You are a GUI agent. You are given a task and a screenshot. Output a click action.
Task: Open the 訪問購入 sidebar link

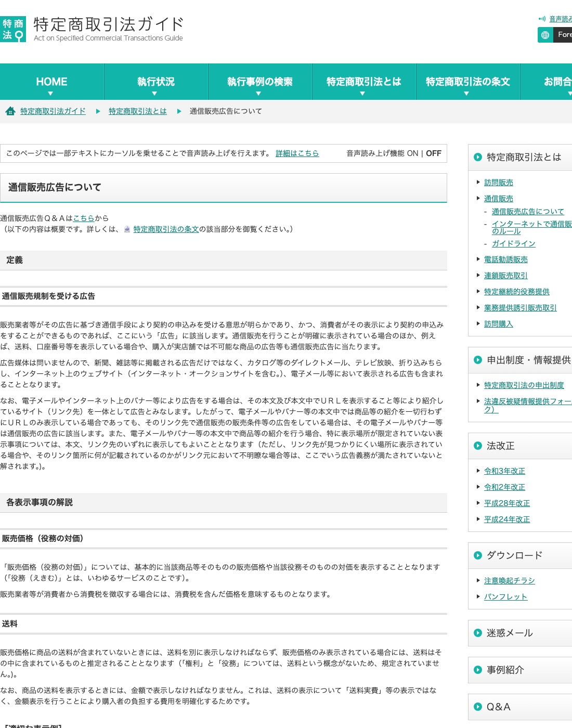[499, 324]
